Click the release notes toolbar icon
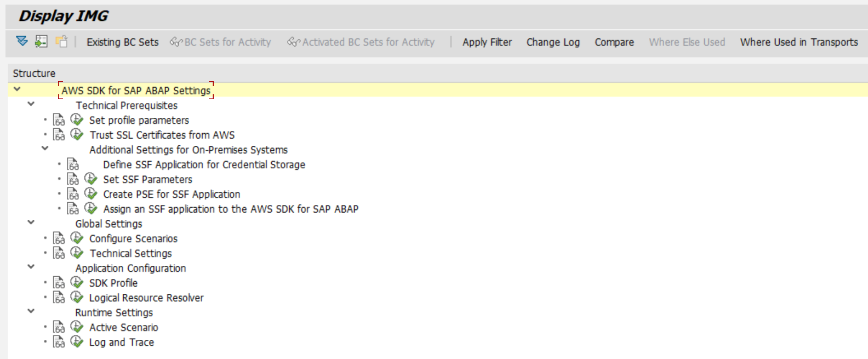 [61, 41]
